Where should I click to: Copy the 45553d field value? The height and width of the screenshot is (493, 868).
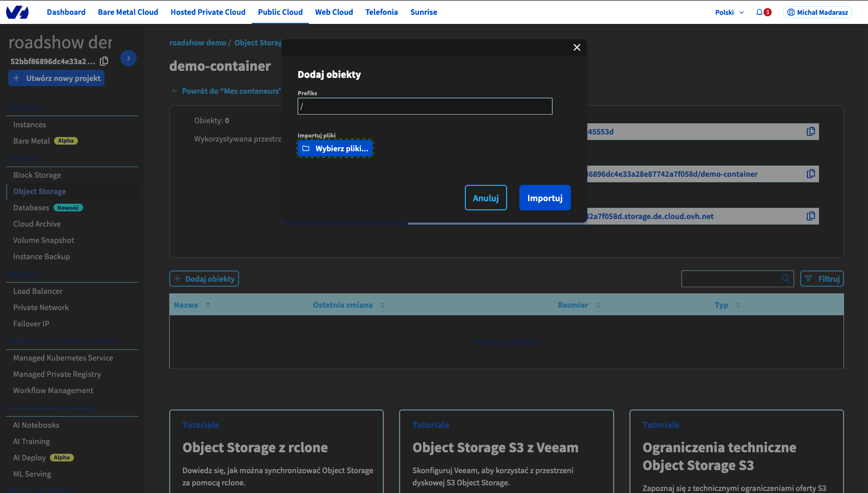click(x=811, y=131)
